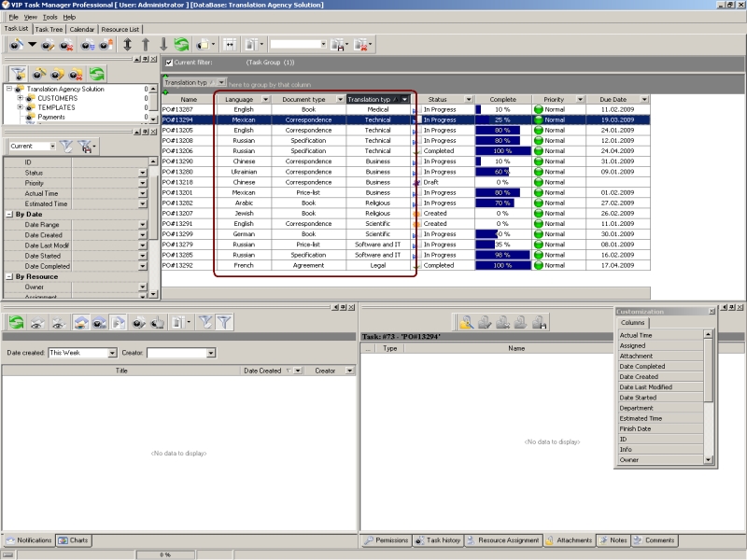Toggle the Current filter checkbox

pos(169,63)
